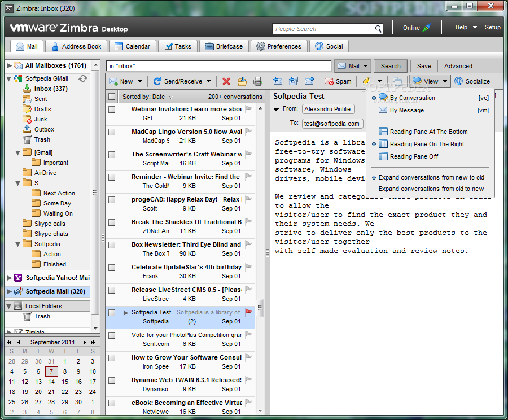Click the Online connection status icon
This screenshot has width=508, height=420.
[x=427, y=28]
